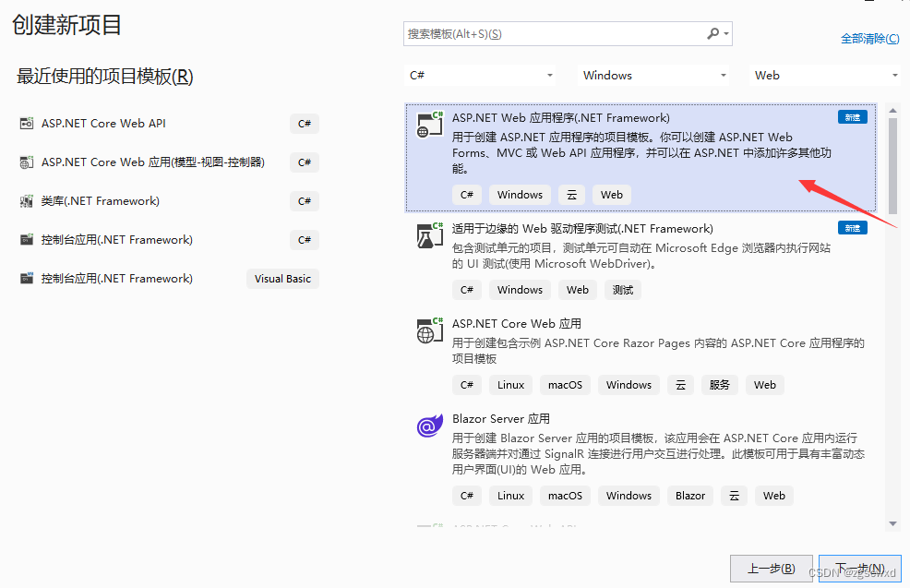Click the 下一步(N) button
This screenshot has height=588, width=910.
pyautogui.click(x=859, y=569)
